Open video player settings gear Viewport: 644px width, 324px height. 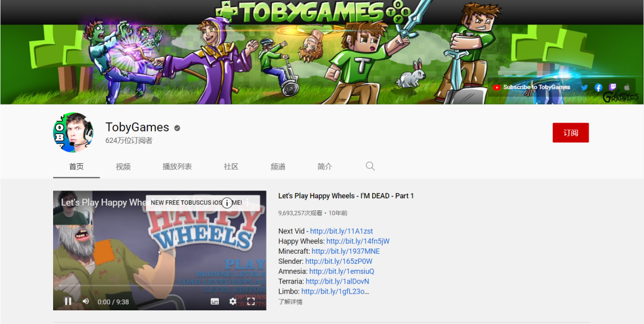[x=233, y=301]
